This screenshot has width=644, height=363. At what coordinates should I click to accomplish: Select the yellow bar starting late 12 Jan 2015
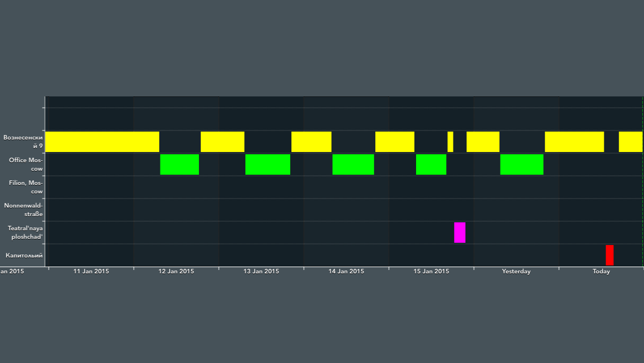click(x=223, y=142)
